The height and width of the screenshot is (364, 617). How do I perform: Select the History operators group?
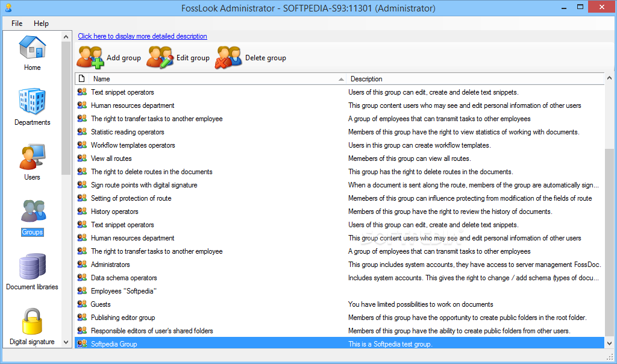tap(340, 212)
